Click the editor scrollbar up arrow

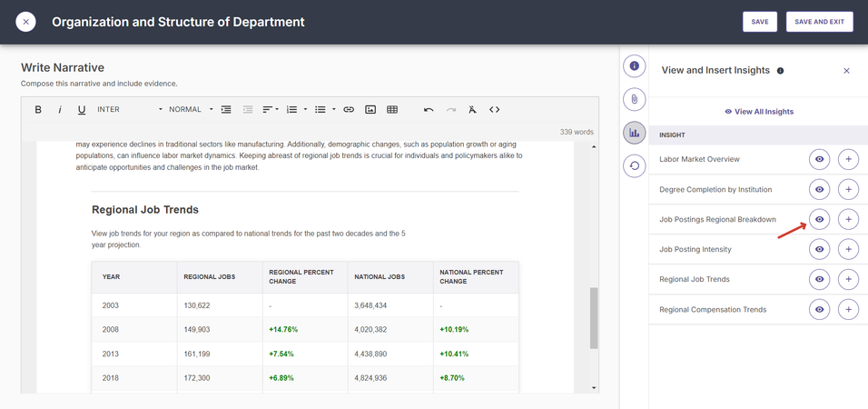(x=594, y=147)
